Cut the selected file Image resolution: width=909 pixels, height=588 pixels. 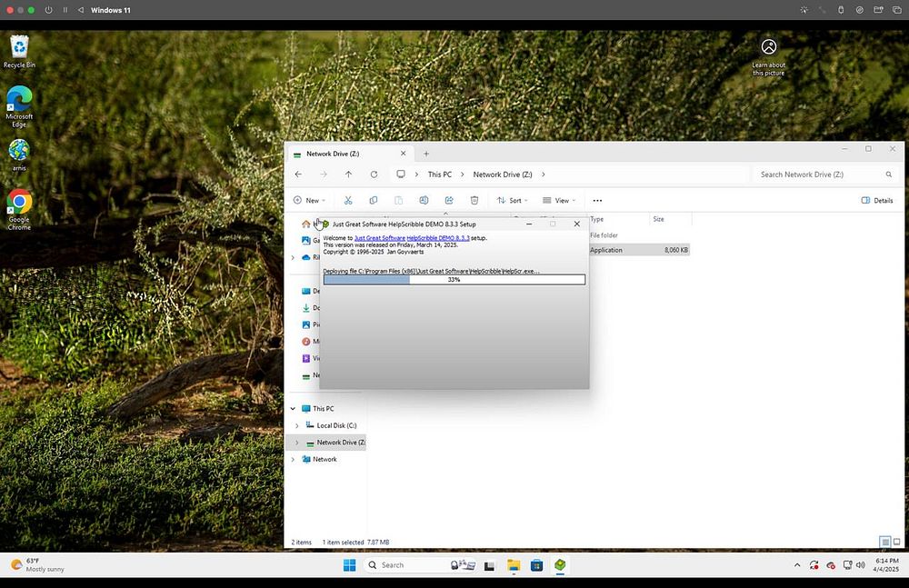348,201
